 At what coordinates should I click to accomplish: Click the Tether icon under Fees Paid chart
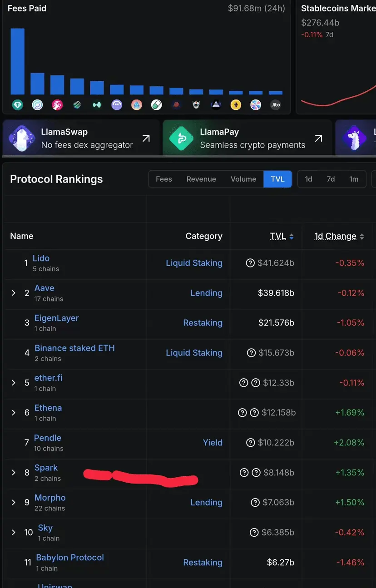(x=18, y=105)
